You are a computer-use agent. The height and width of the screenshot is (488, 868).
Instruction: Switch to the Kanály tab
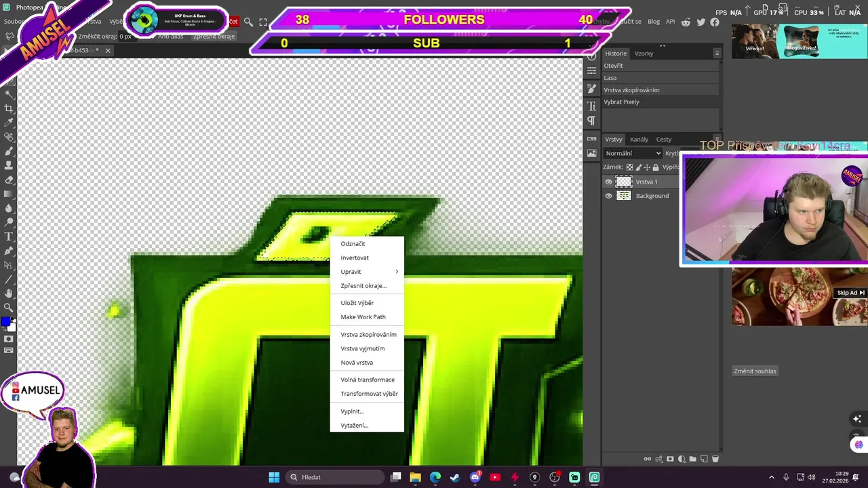pyautogui.click(x=639, y=140)
